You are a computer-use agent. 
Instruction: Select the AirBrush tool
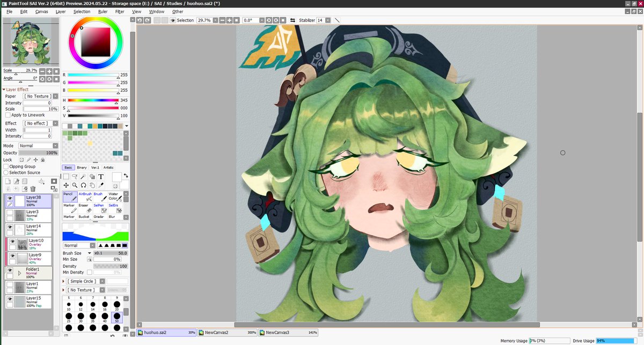click(x=85, y=197)
